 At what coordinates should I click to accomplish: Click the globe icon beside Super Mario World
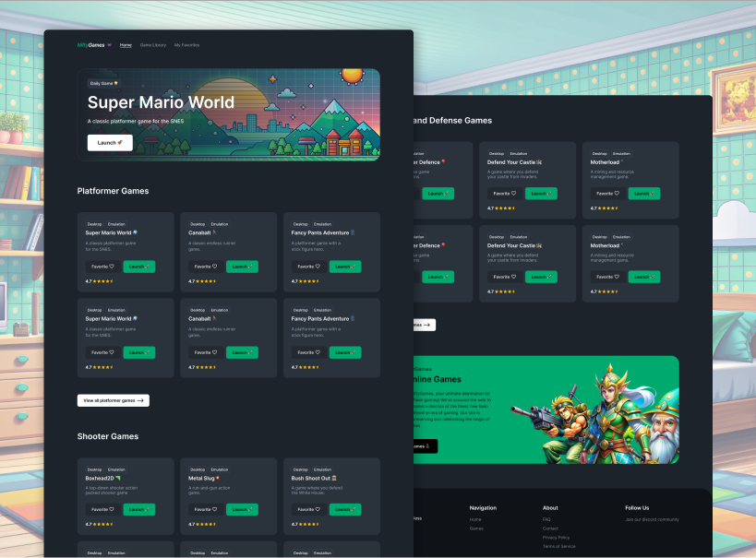click(134, 232)
